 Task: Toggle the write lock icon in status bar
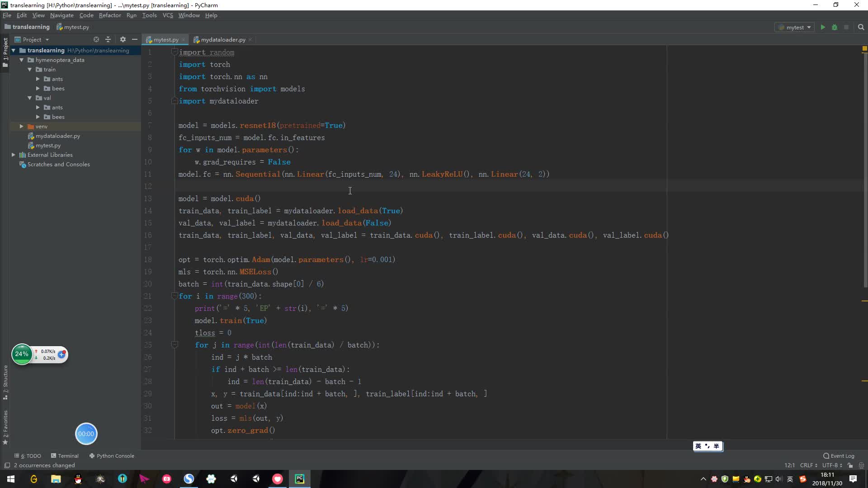tap(850, 465)
